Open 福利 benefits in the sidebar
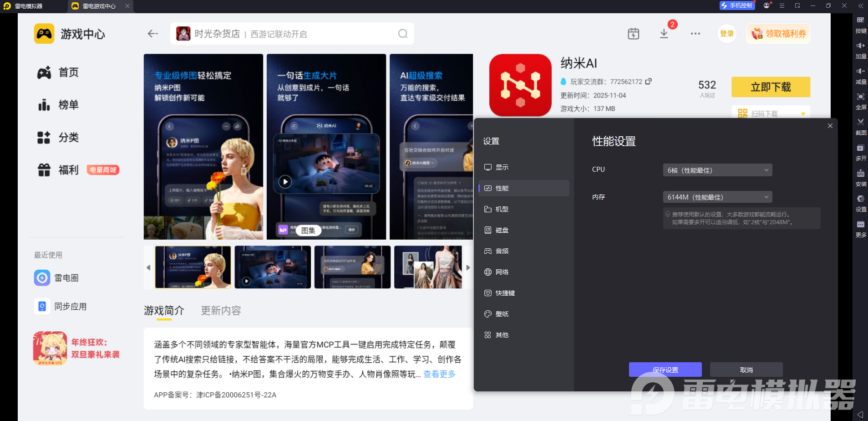 [x=58, y=170]
